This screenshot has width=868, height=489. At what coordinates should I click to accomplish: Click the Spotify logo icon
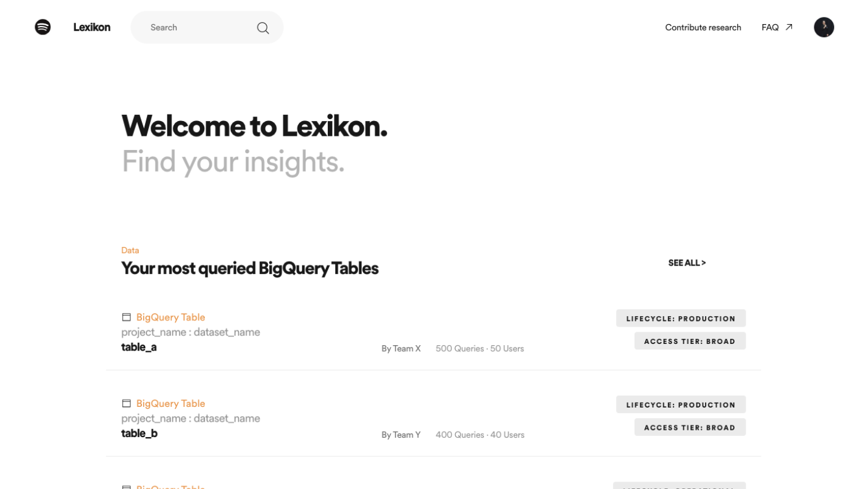click(43, 27)
